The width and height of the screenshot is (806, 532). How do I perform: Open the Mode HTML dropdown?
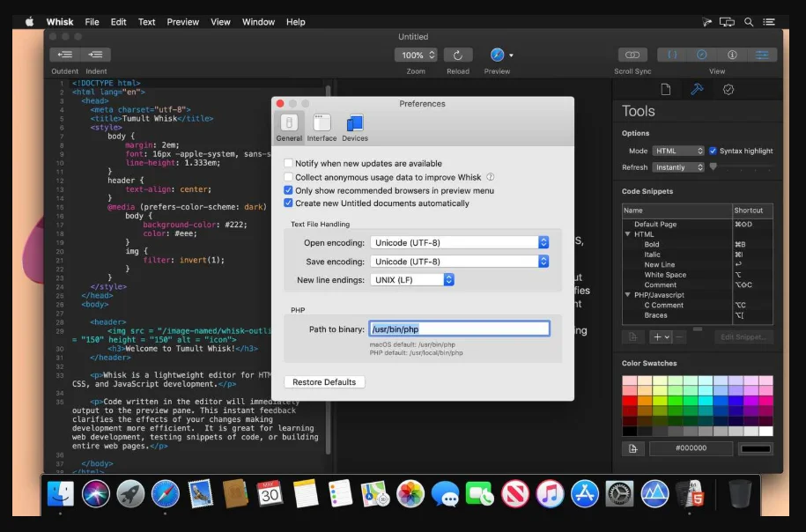(x=678, y=151)
